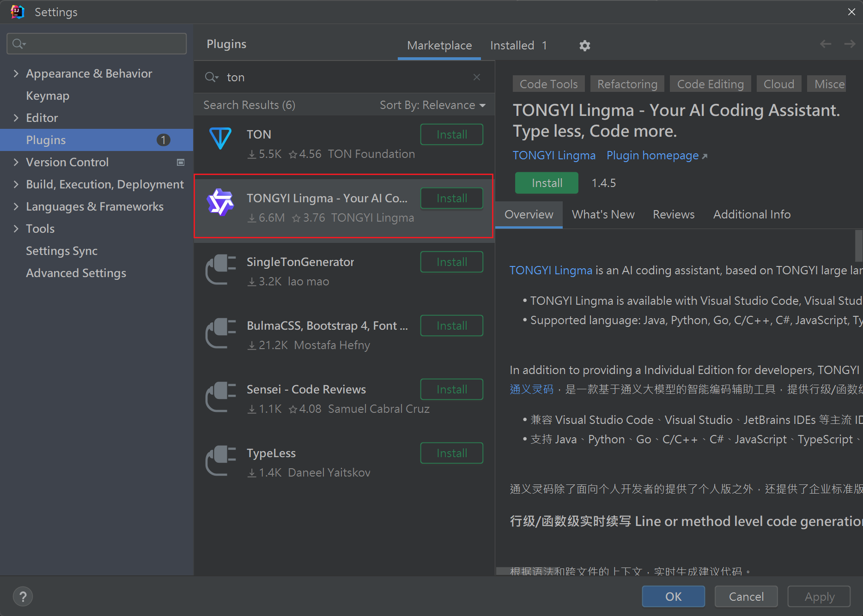863x616 pixels.
Task: Click the Plugins update count badge
Action: [163, 140]
